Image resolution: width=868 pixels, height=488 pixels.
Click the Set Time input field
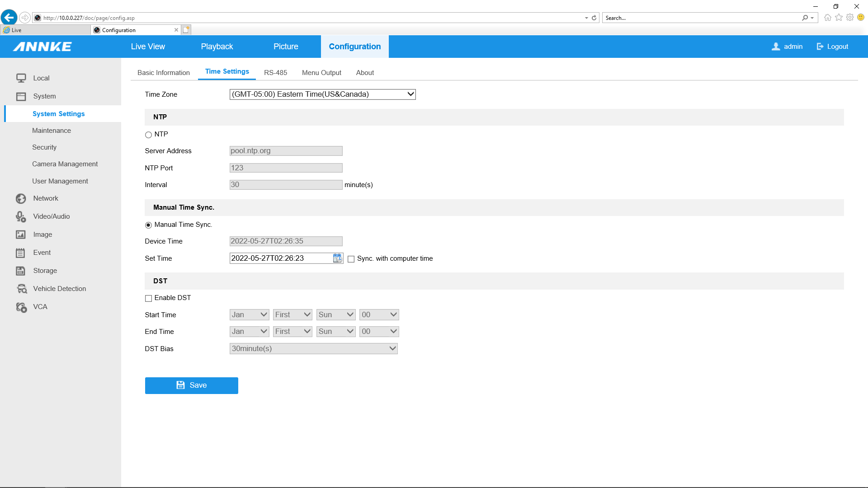[281, 258]
